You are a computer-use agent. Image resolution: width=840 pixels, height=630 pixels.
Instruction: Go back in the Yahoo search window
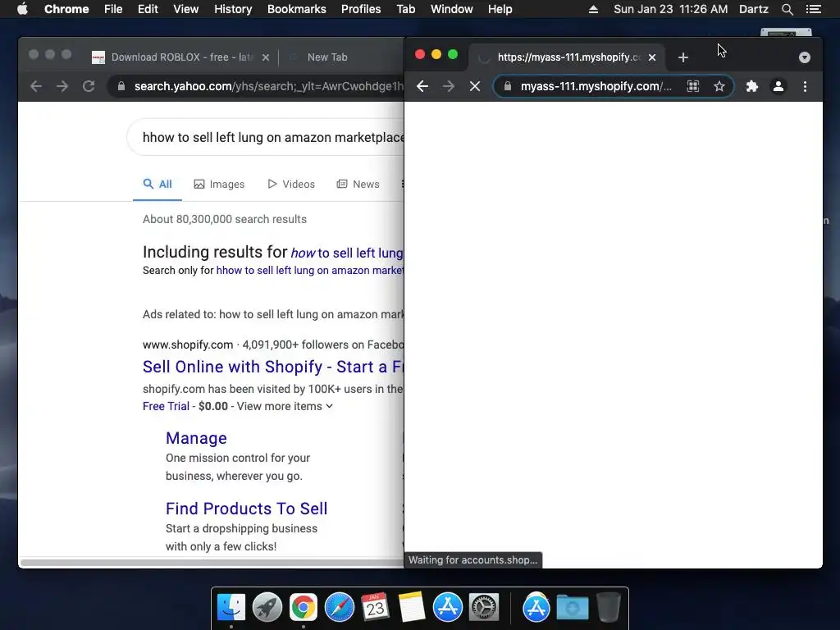[x=36, y=86]
